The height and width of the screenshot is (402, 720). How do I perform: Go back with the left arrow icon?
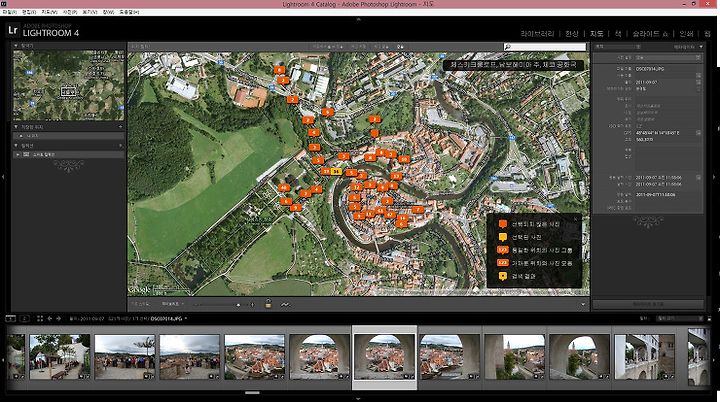point(50,318)
